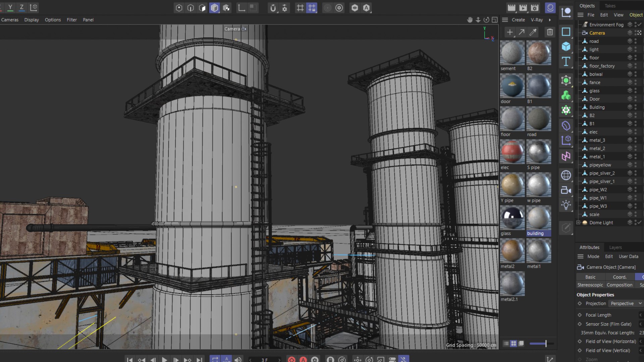Open the Display viewport menu

32,20
